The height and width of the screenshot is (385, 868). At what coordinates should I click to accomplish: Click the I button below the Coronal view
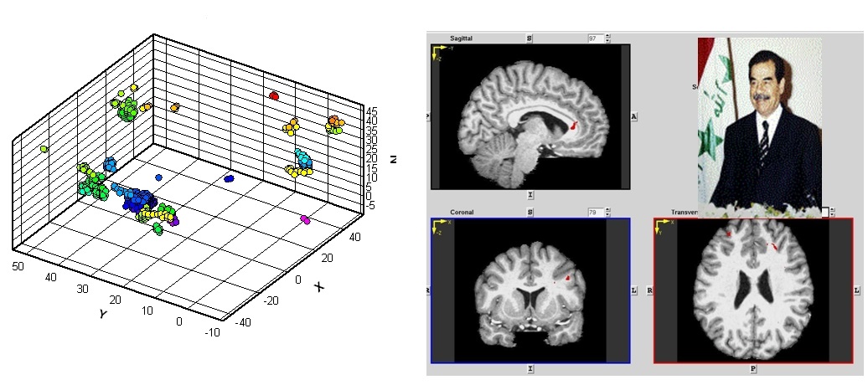530,368
